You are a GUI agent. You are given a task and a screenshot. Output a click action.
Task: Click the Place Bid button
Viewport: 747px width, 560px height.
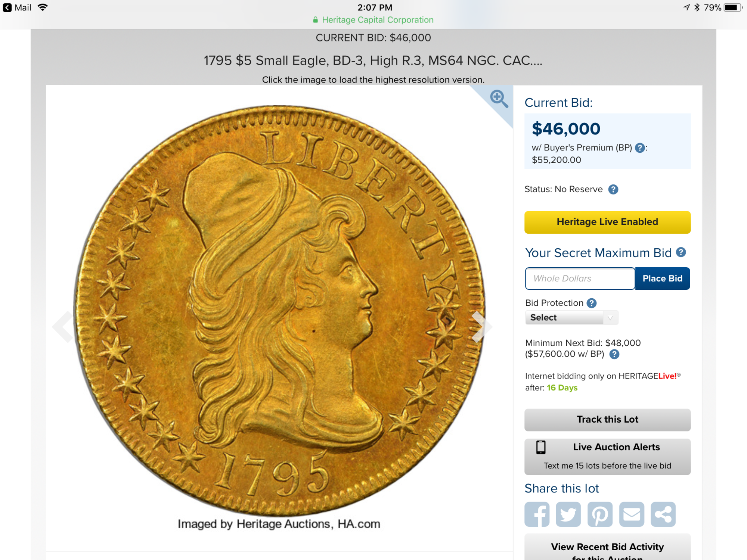[662, 279]
